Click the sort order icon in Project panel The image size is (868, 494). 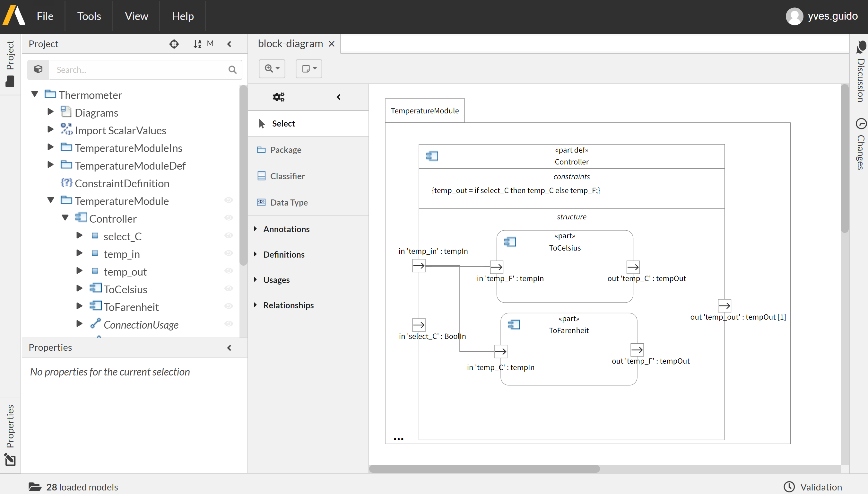197,44
